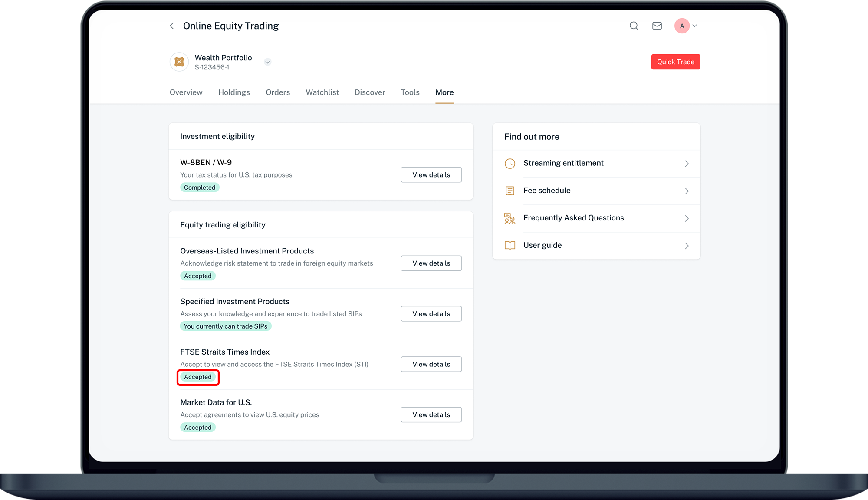The height and width of the screenshot is (500, 868).
Task: Click the Fee schedule document icon
Action: pyautogui.click(x=510, y=191)
